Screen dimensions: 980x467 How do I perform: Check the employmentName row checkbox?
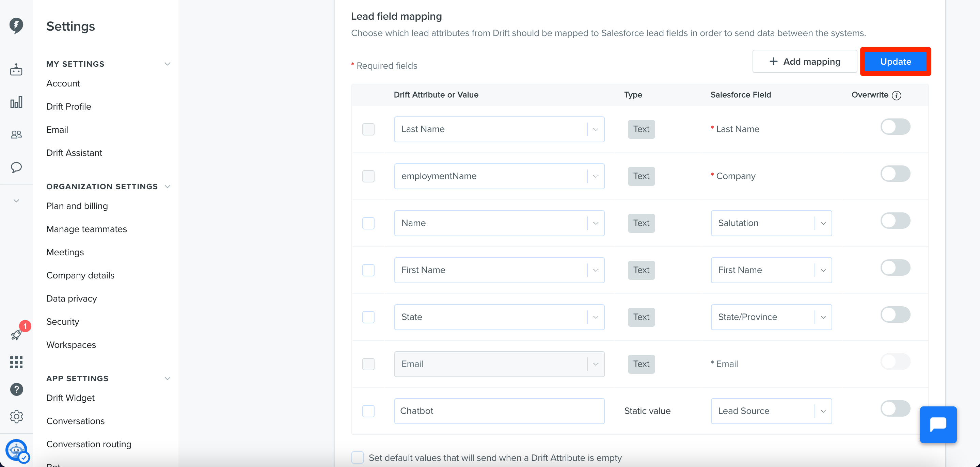(x=368, y=176)
